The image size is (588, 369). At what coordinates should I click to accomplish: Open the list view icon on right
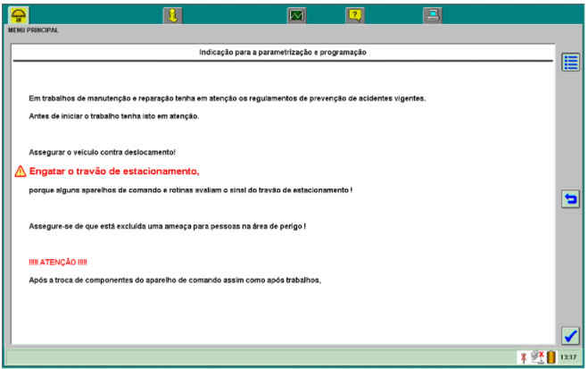pyautogui.click(x=570, y=62)
